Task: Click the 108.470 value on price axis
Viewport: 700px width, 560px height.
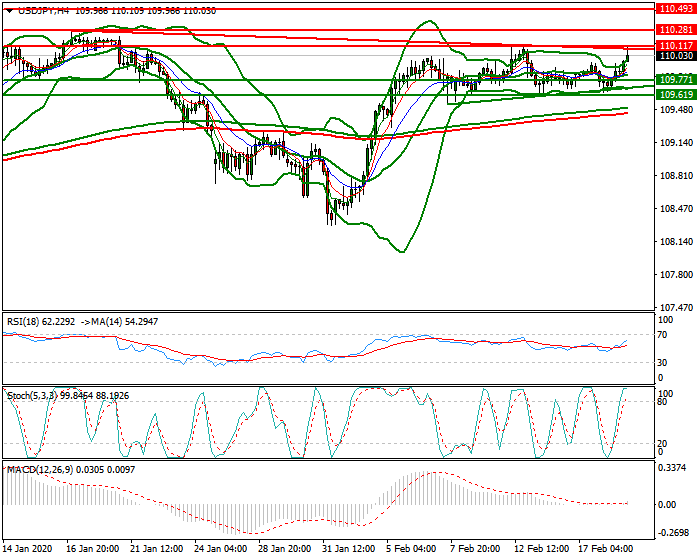Action: [676, 209]
